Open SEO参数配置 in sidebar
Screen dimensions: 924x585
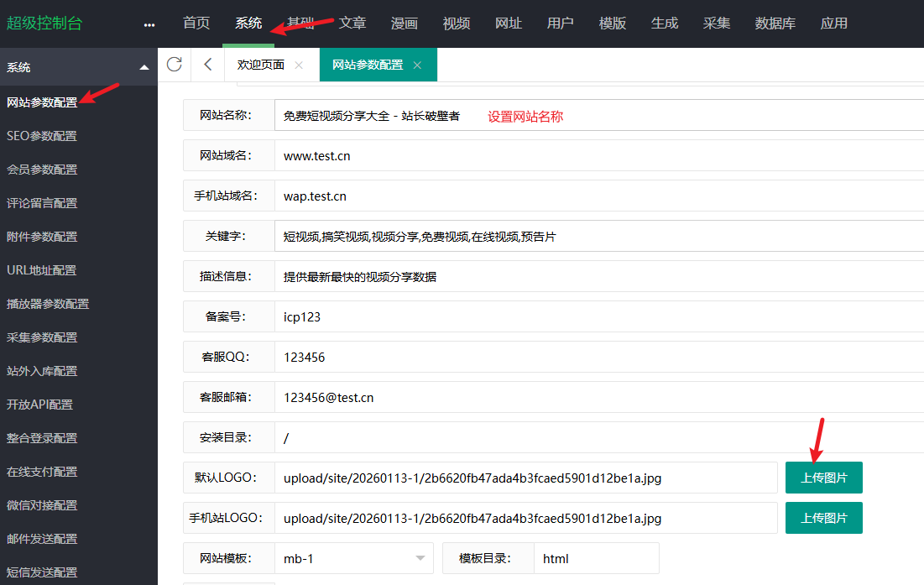tap(42, 136)
